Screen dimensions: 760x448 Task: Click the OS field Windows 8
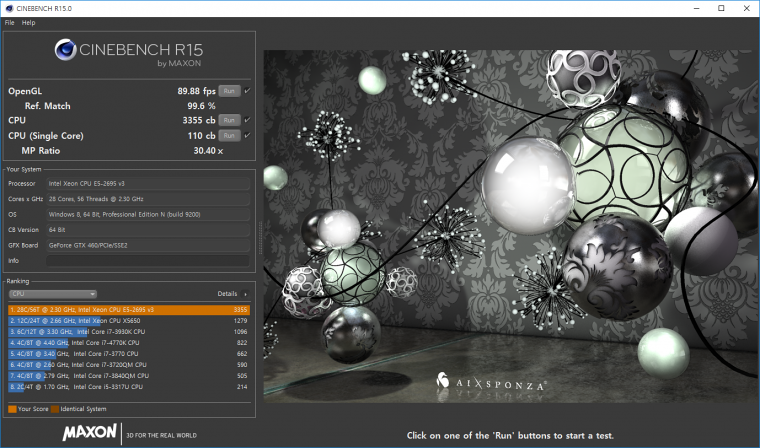(x=148, y=214)
